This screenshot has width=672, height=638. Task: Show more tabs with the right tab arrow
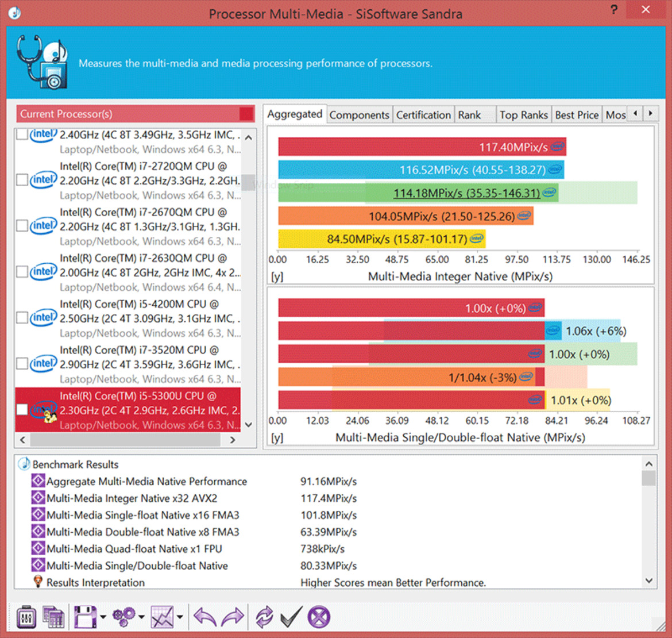651,114
